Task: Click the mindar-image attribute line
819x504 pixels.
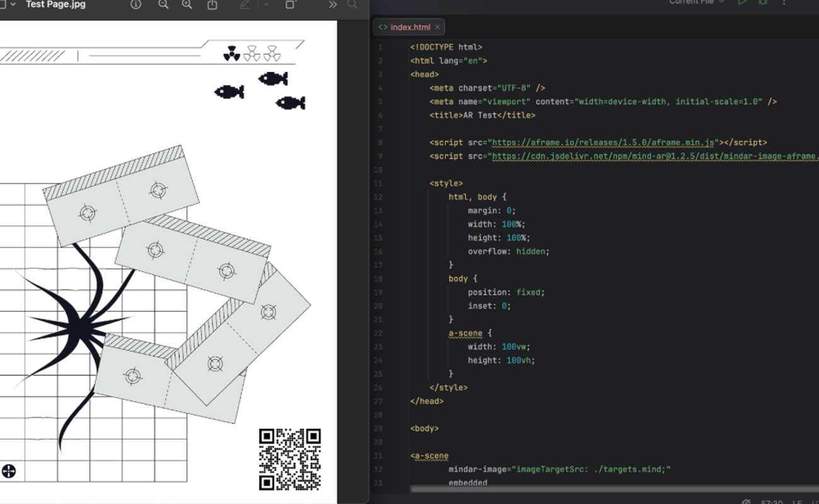Action: [559, 469]
